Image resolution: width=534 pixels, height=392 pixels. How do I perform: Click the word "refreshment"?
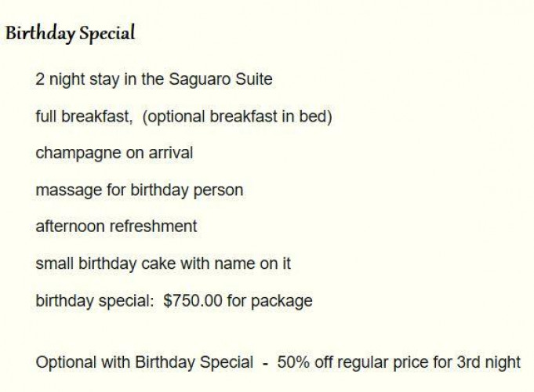pyautogui.click(x=154, y=227)
